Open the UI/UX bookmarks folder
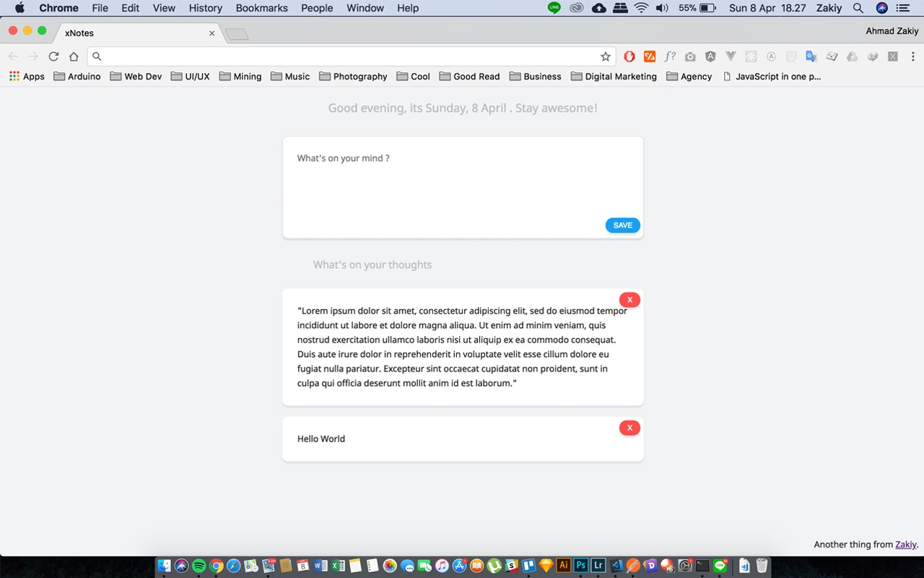Image resolution: width=924 pixels, height=578 pixels. click(191, 77)
